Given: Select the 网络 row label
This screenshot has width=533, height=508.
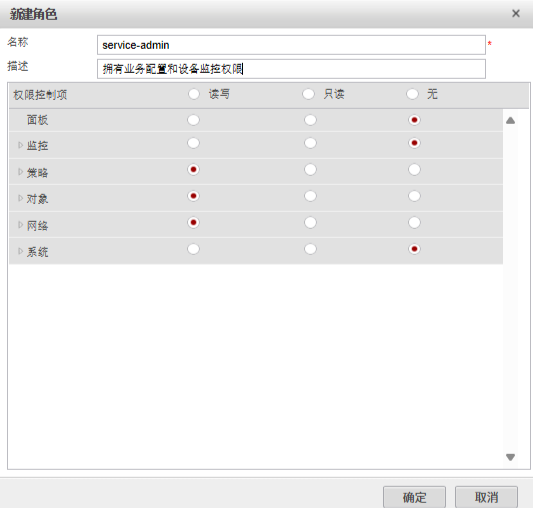Looking at the screenshot, I should [x=37, y=226].
